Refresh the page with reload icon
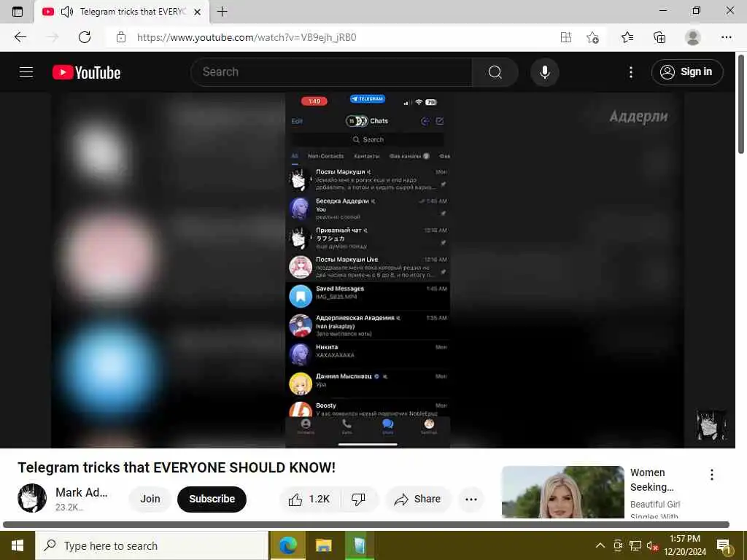Image resolution: width=747 pixels, height=560 pixels. point(85,37)
